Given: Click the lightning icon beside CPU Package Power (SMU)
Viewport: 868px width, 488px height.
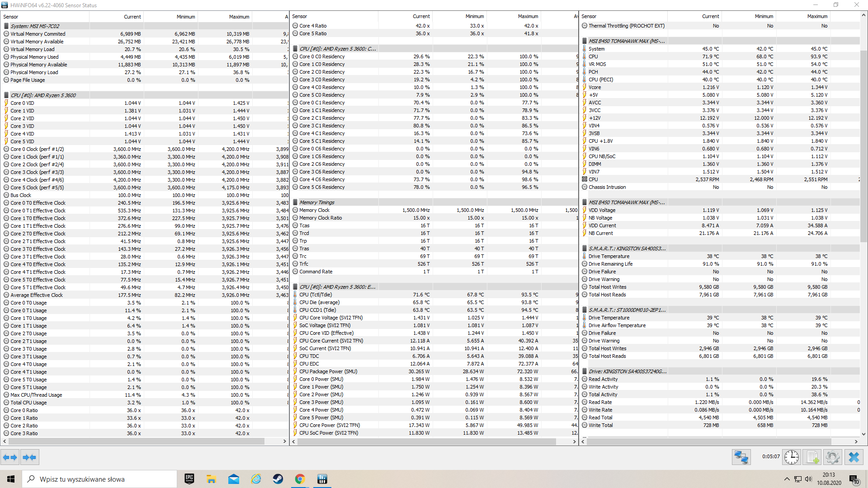Looking at the screenshot, I should (x=295, y=371).
